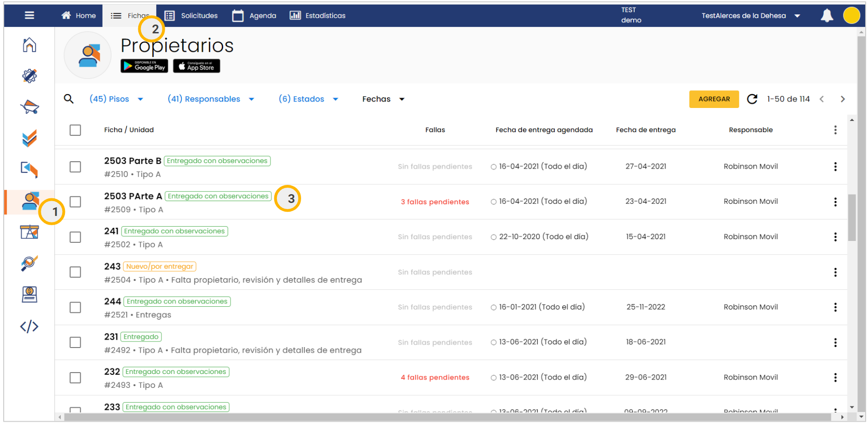This screenshot has width=868, height=424.
Task: Open row menu for unit 243
Action: pyautogui.click(x=835, y=272)
